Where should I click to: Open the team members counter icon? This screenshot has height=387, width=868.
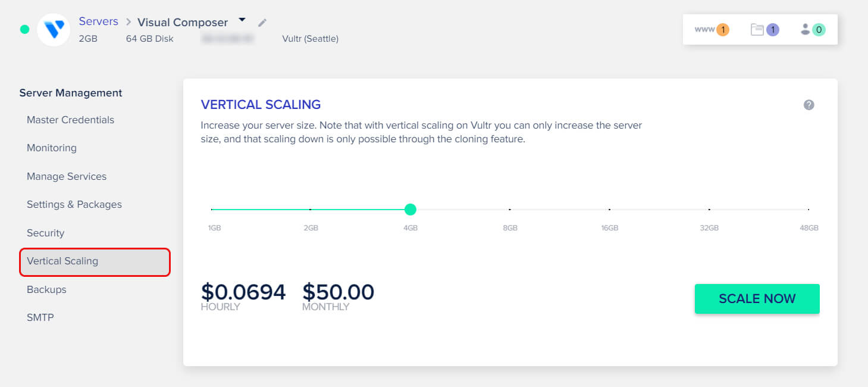pyautogui.click(x=813, y=29)
